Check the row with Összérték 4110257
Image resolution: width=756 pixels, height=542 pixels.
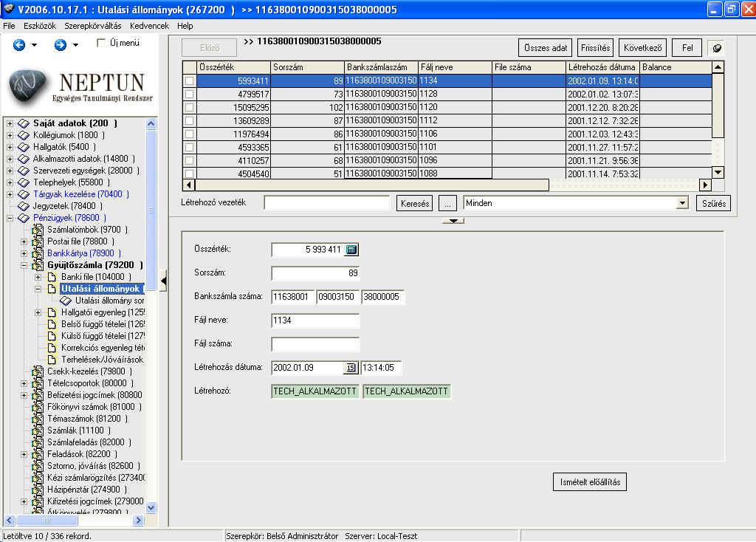[x=190, y=160]
